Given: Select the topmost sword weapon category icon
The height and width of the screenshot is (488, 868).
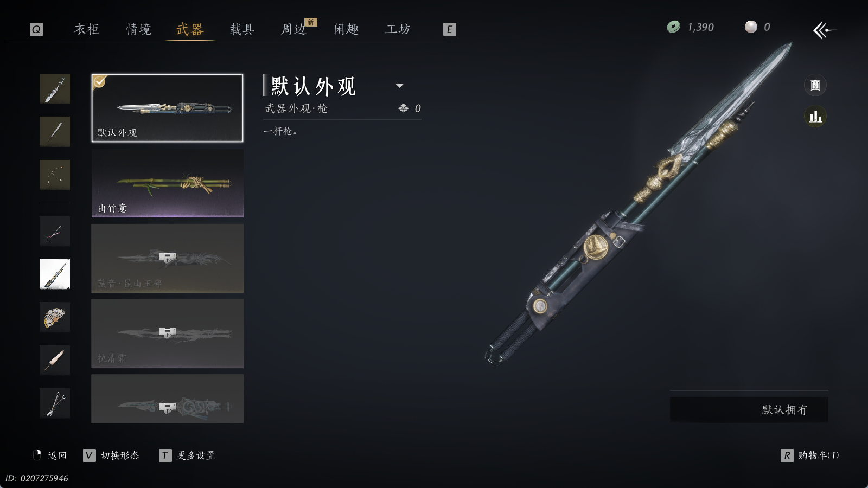Looking at the screenshot, I should tap(55, 88).
